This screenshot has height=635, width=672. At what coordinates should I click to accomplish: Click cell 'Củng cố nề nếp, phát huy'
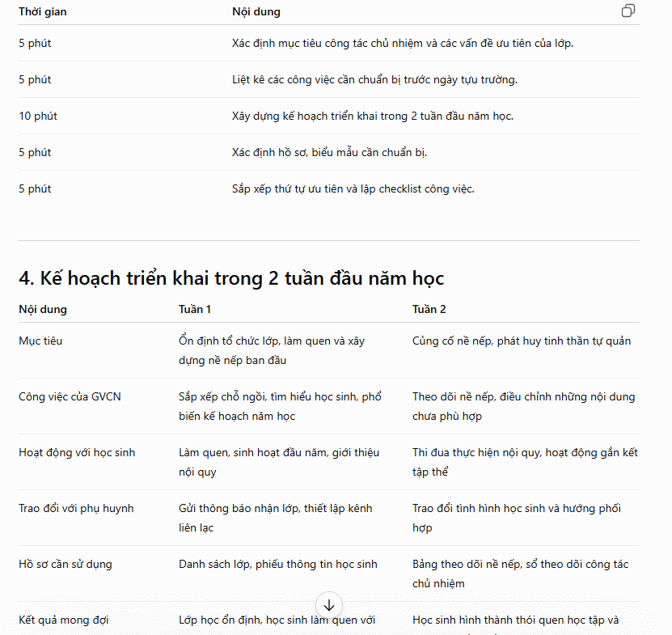[521, 341]
